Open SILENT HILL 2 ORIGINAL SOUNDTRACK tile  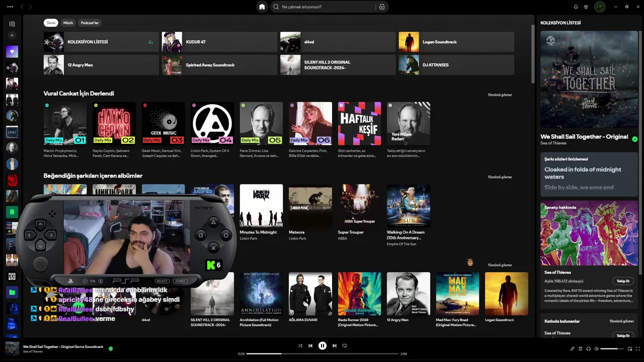[x=338, y=65]
